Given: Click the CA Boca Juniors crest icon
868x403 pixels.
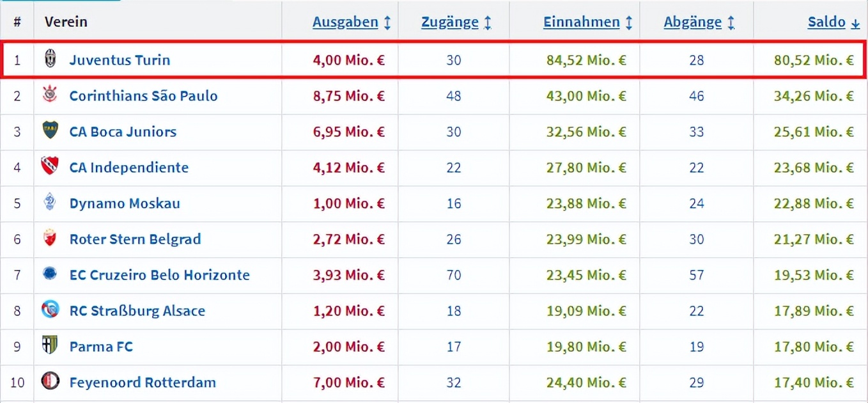Looking at the screenshot, I should point(50,131).
